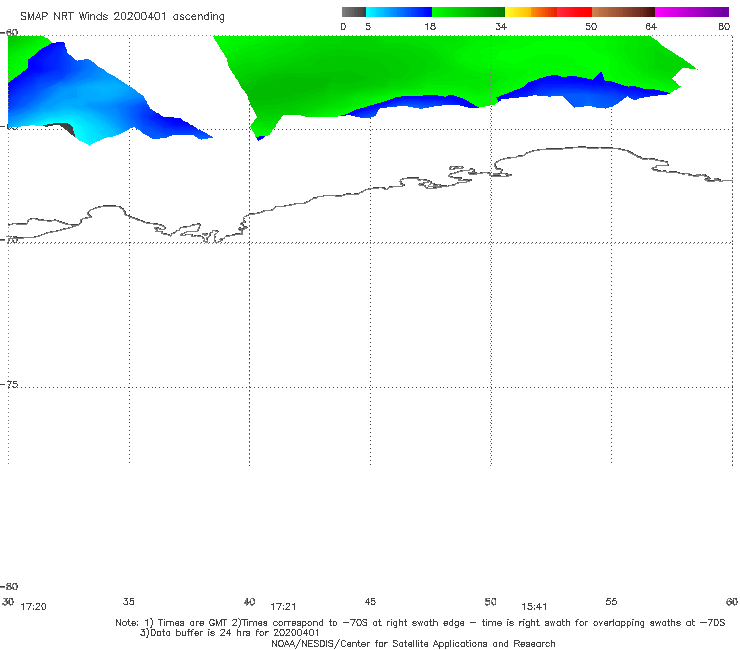Click the red segment before label 50
The height and width of the screenshot is (650, 740).
pos(574,12)
